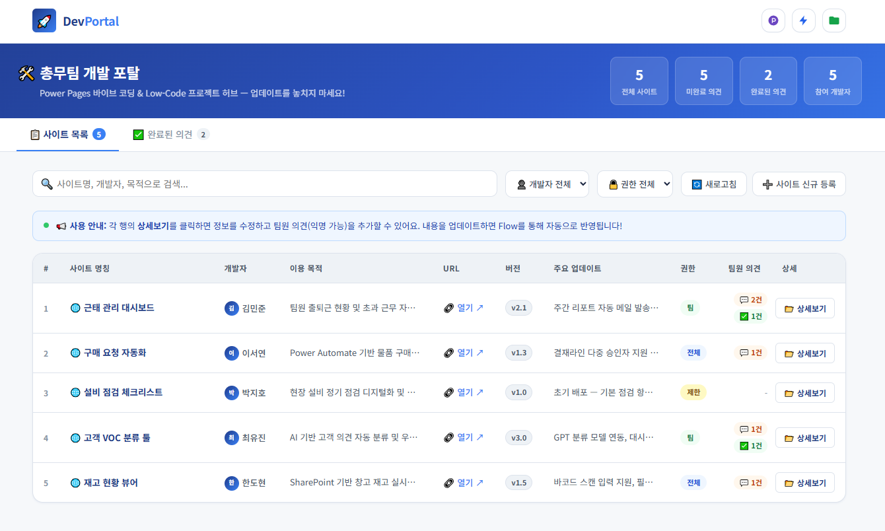The height and width of the screenshot is (531, 885).
Task: Click globe icon beside 고객 VOC 분류 툴
Action: (x=75, y=437)
